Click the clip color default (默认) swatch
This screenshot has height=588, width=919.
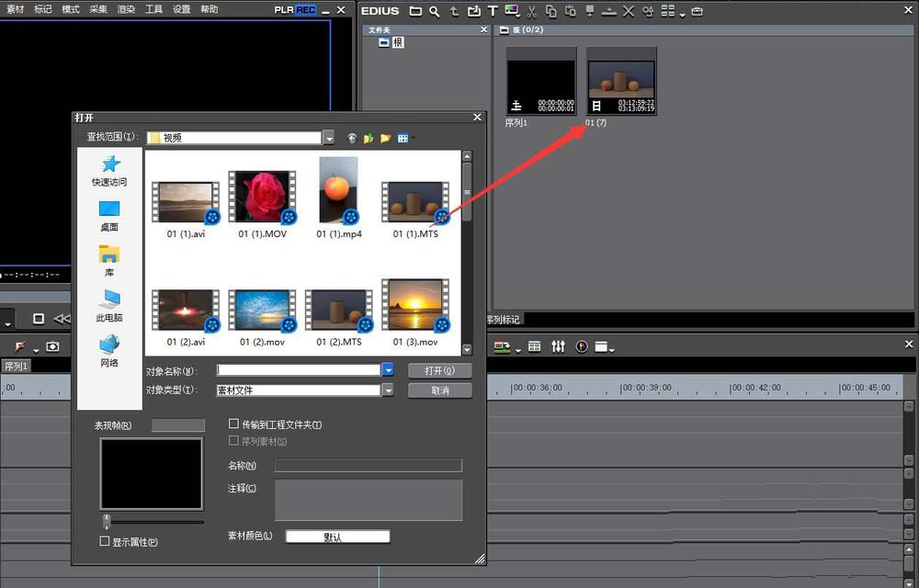coord(337,537)
